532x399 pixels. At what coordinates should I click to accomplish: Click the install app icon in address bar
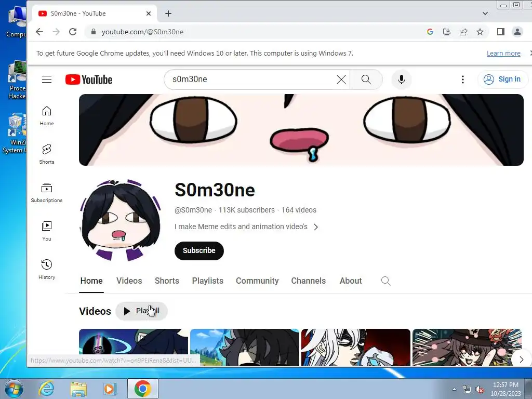tap(447, 32)
